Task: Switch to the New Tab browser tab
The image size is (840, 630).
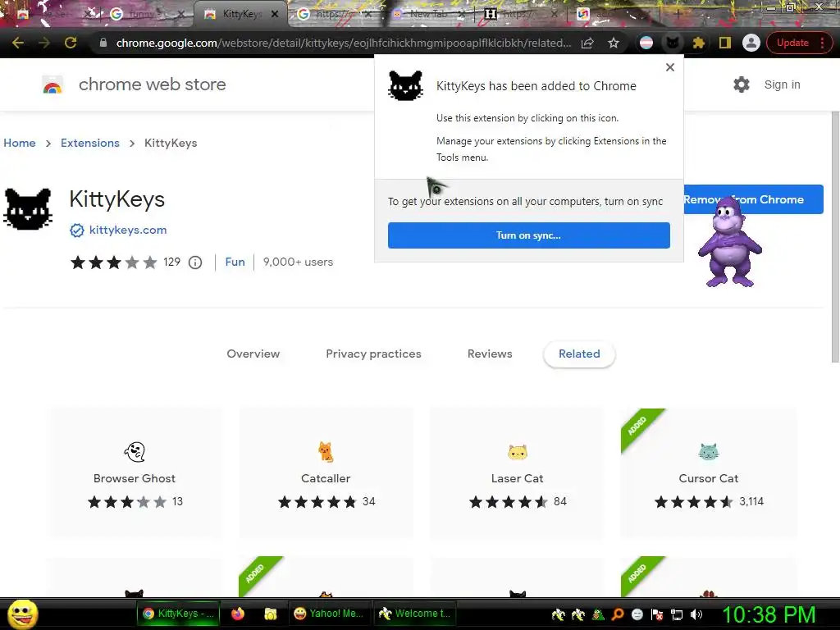Action: pos(428,14)
